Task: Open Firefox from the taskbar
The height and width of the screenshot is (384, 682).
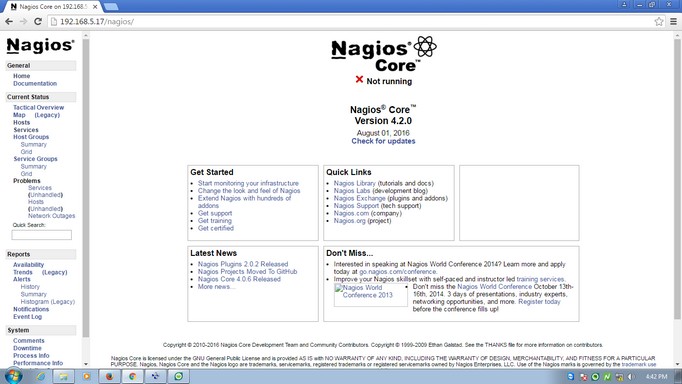Action: [109, 376]
